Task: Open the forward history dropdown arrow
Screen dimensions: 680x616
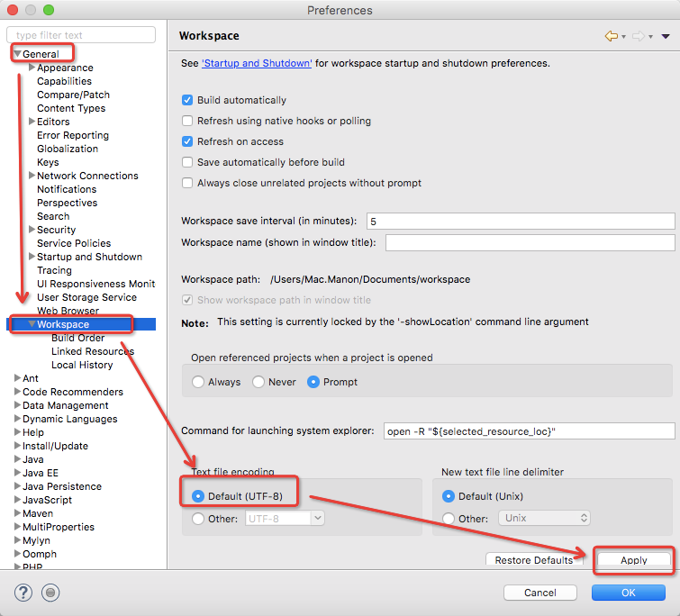Action: tap(650, 37)
